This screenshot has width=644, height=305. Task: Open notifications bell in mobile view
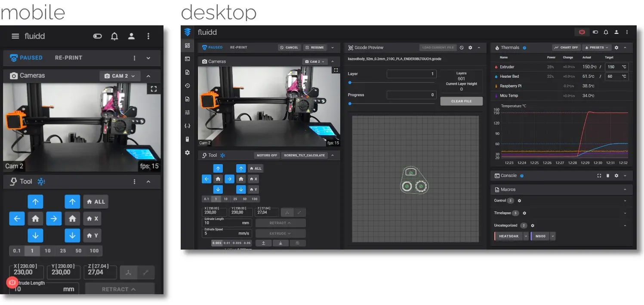click(114, 36)
